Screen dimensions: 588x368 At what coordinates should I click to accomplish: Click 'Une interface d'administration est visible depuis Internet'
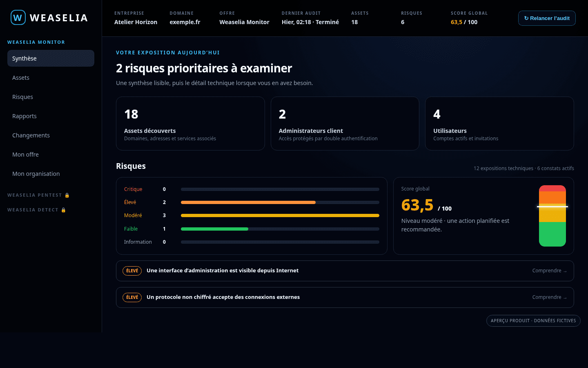(223, 271)
